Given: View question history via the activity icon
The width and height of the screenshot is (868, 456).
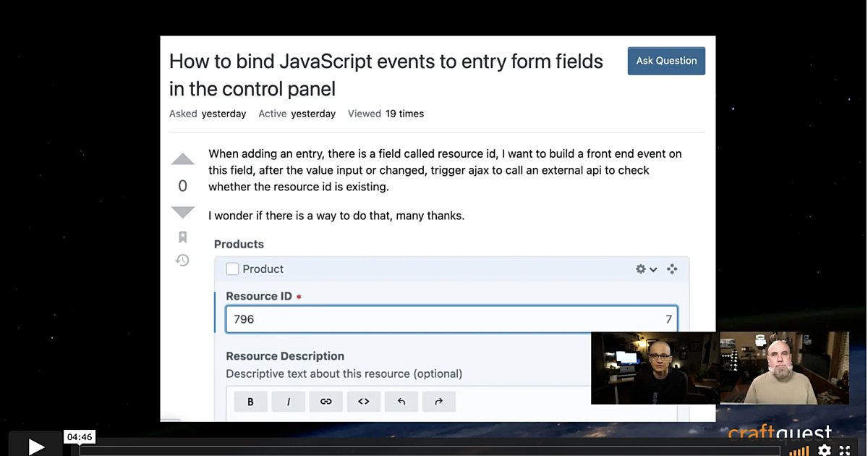Looking at the screenshot, I should point(182,259).
